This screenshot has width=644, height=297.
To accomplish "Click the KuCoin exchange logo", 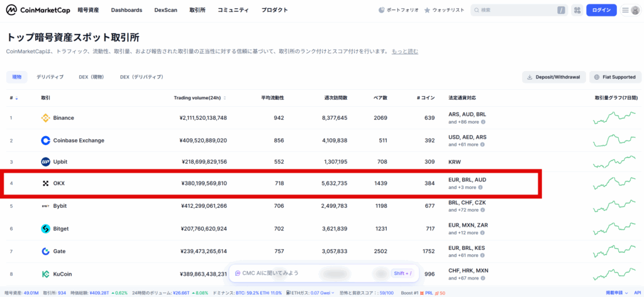I will click(45, 274).
